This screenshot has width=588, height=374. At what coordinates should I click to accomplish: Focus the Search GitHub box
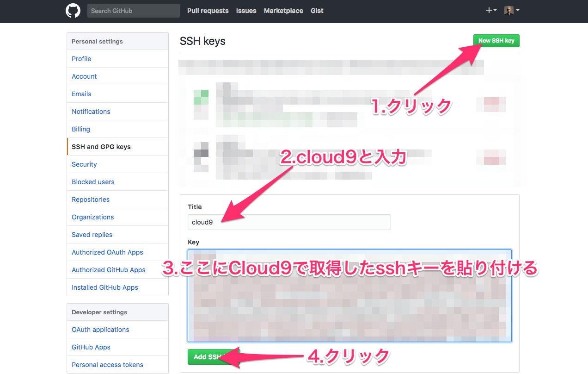134,11
